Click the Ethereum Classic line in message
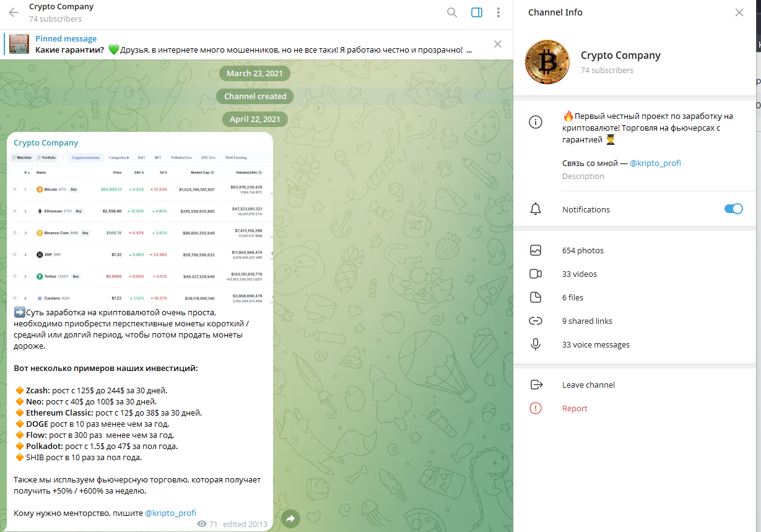The height and width of the screenshot is (532, 761). pos(108,413)
